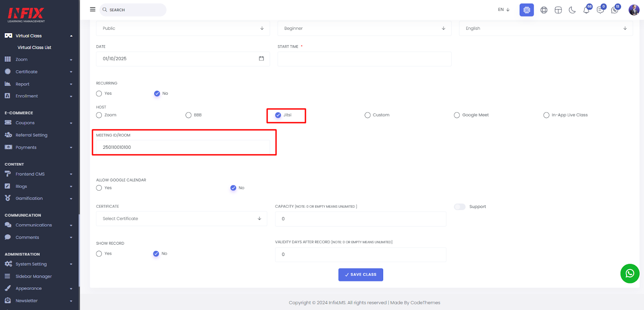The height and width of the screenshot is (310, 644).
Task: Open the EN language selector
Action: tap(504, 10)
